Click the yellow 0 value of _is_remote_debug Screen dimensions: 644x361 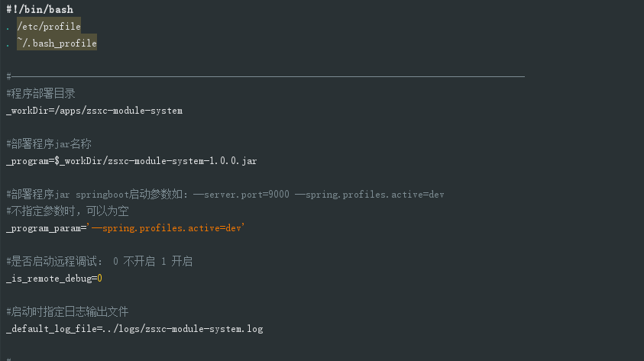pyautogui.click(x=99, y=279)
